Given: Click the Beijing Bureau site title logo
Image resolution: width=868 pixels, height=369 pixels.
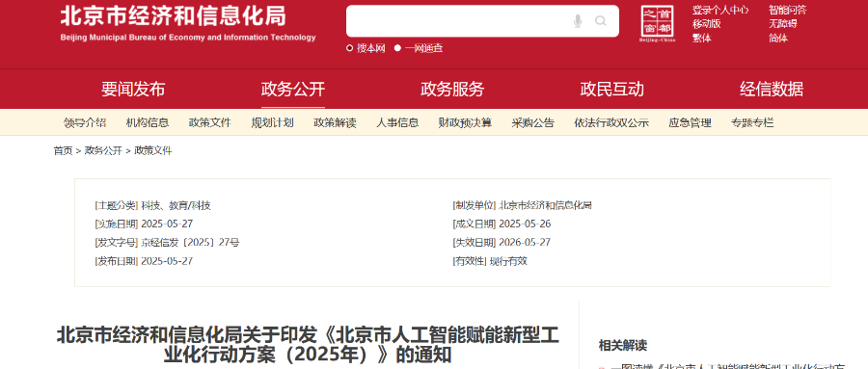Looking at the screenshot, I should pos(188,24).
